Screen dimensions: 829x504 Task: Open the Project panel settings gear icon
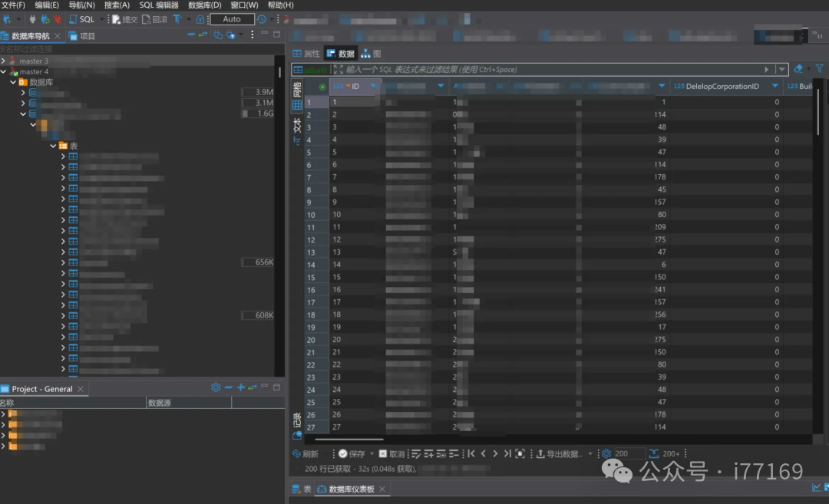[x=216, y=388]
